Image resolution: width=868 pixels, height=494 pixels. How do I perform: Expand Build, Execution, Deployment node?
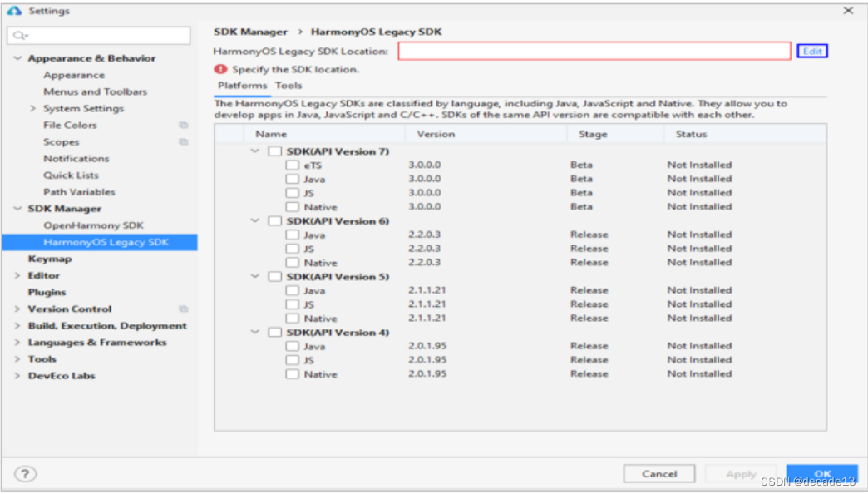(17, 326)
